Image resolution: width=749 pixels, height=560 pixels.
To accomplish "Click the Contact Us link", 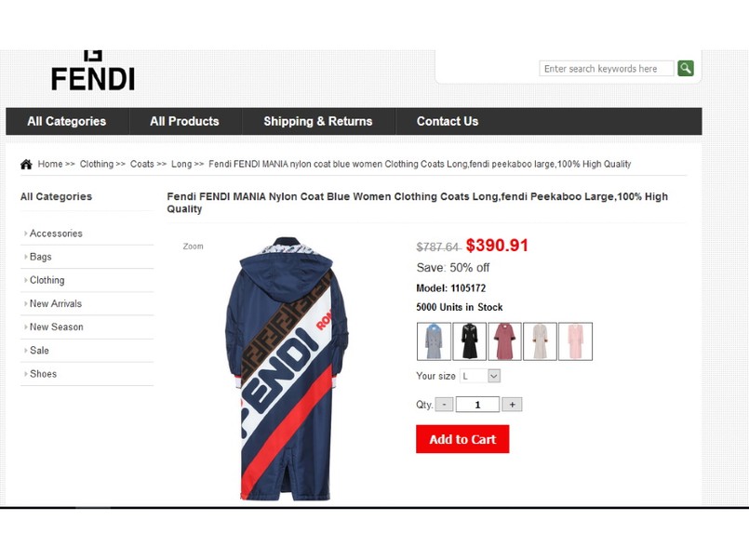I will coord(448,121).
